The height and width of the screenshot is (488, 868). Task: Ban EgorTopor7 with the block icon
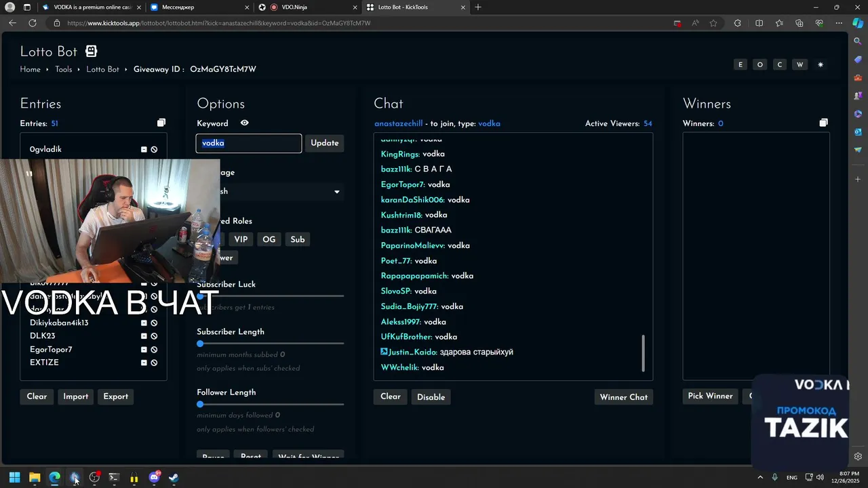pyautogui.click(x=154, y=349)
